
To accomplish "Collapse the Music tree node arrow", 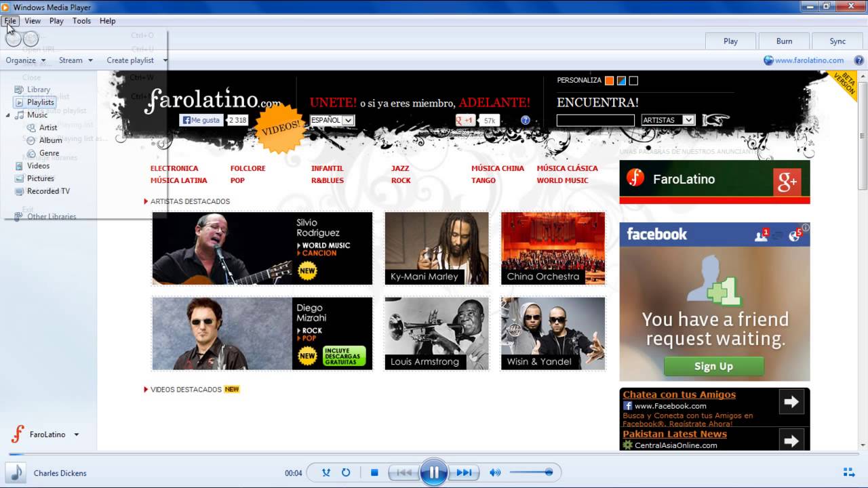I will tap(8, 115).
